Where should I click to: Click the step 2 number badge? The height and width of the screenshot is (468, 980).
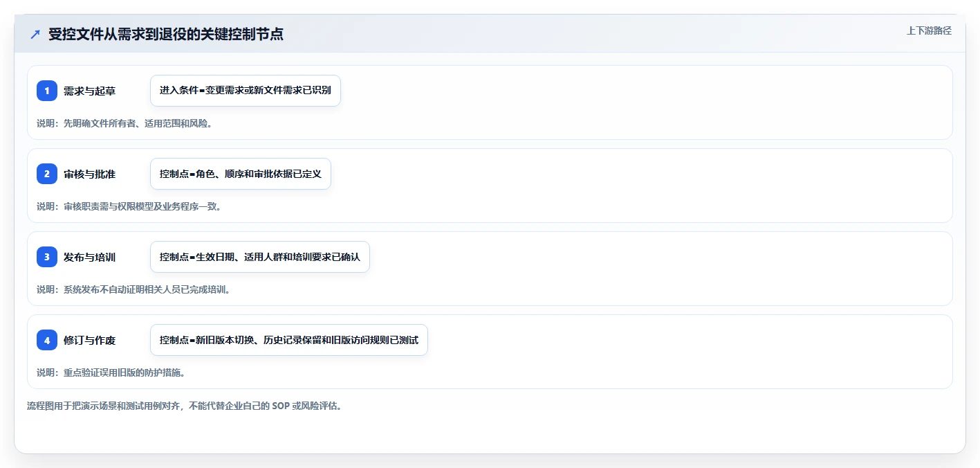(47, 174)
